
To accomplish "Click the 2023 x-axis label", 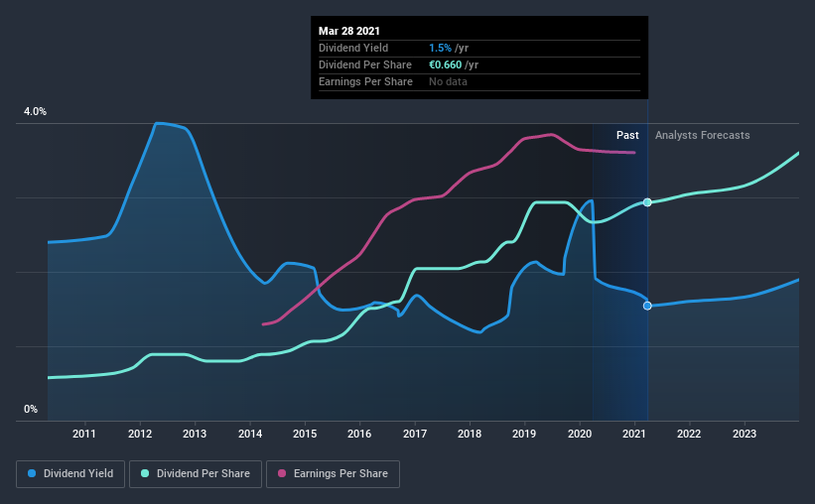I will click(x=745, y=434).
